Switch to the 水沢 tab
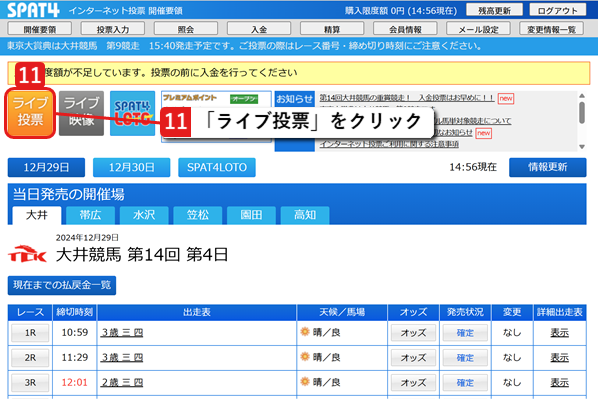The height and width of the screenshot is (399, 599). coord(144,215)
